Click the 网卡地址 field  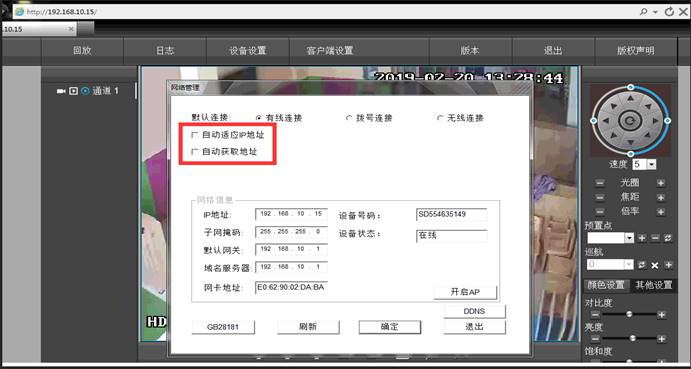[x=292, y=287]
